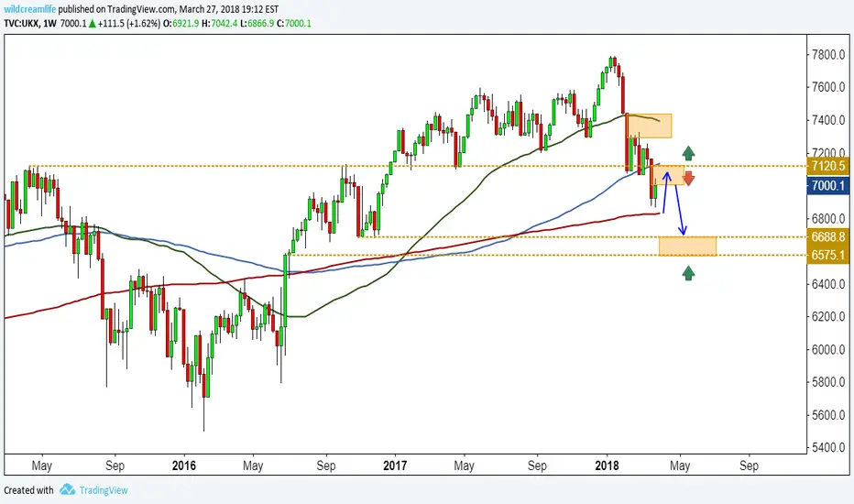Viewport: 854px width, 504px height.
Task: Click the lower green up-arrow marker near 6450
Action: click(x=688, y=273)
